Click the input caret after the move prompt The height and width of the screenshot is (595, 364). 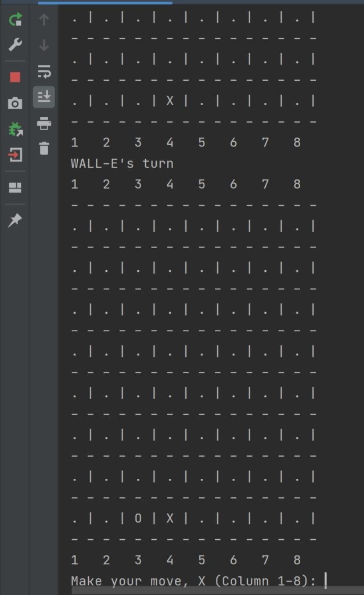pos(326,580)
